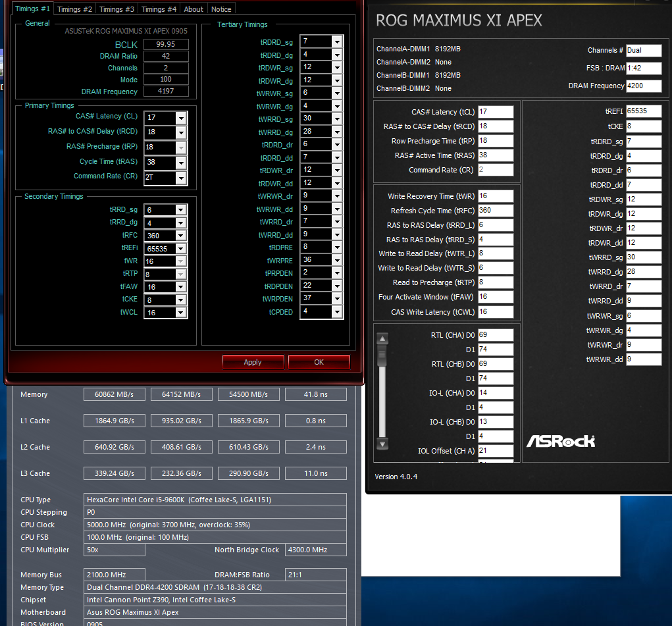Image resolution: width=672 pixels, height=626 pixels.
Task: Click the RTL panel scrollbar thumb
Action: coord(382,355)
